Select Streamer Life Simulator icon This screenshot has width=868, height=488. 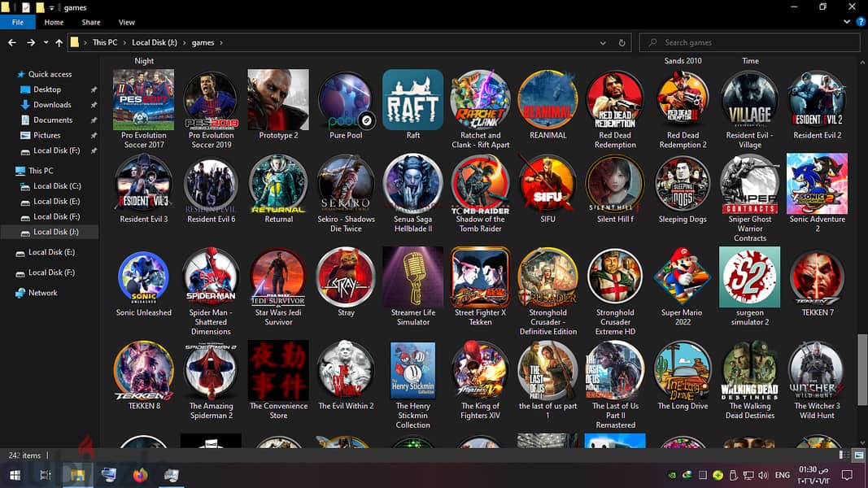[413, 277]
